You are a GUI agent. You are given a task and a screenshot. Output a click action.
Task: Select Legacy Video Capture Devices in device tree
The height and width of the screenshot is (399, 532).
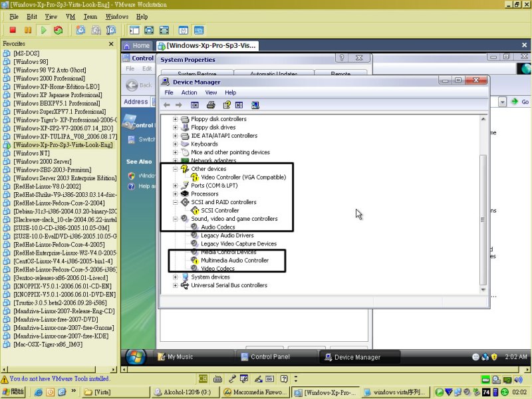pyautogui.click(x=239, y=243)
